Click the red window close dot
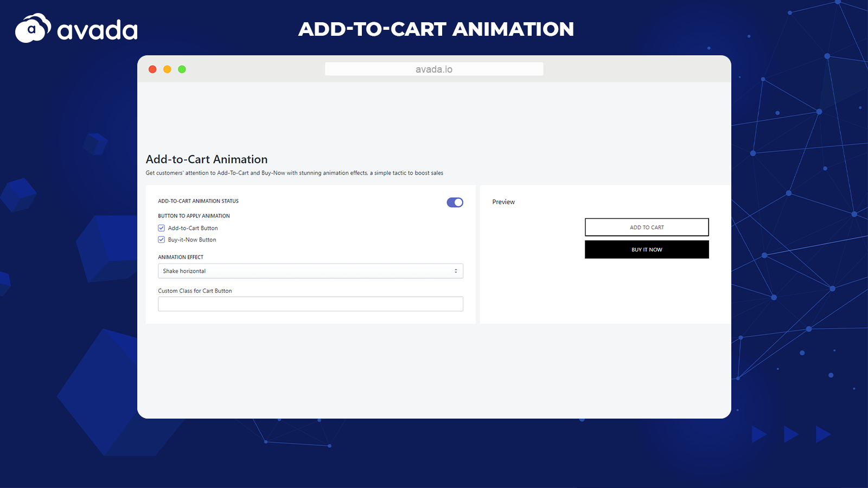This screenshot has height=488, width=868. click(x=152, y=69)
